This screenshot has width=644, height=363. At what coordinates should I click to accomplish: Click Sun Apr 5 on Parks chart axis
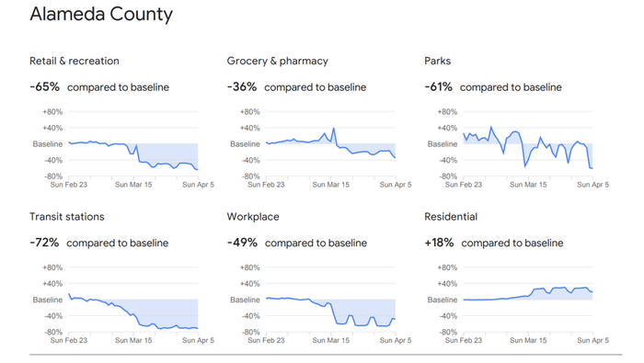click(x=592, y=185)
